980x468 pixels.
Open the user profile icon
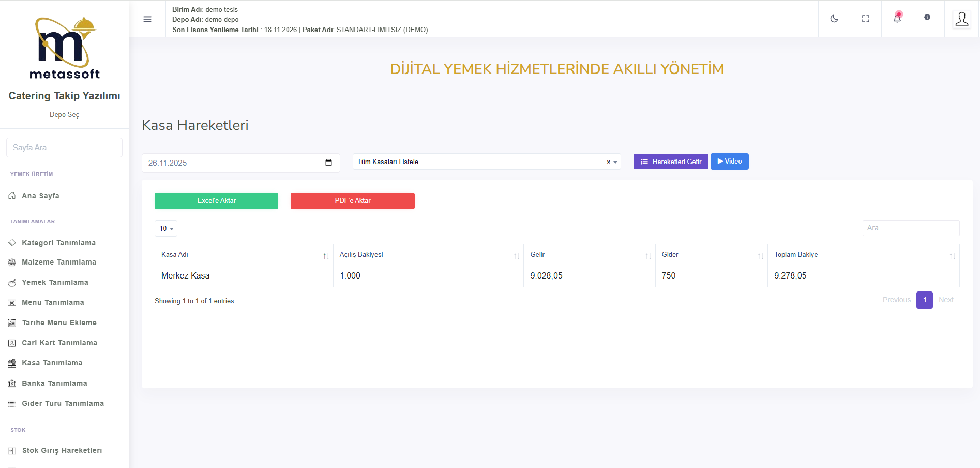pos(961,19)
